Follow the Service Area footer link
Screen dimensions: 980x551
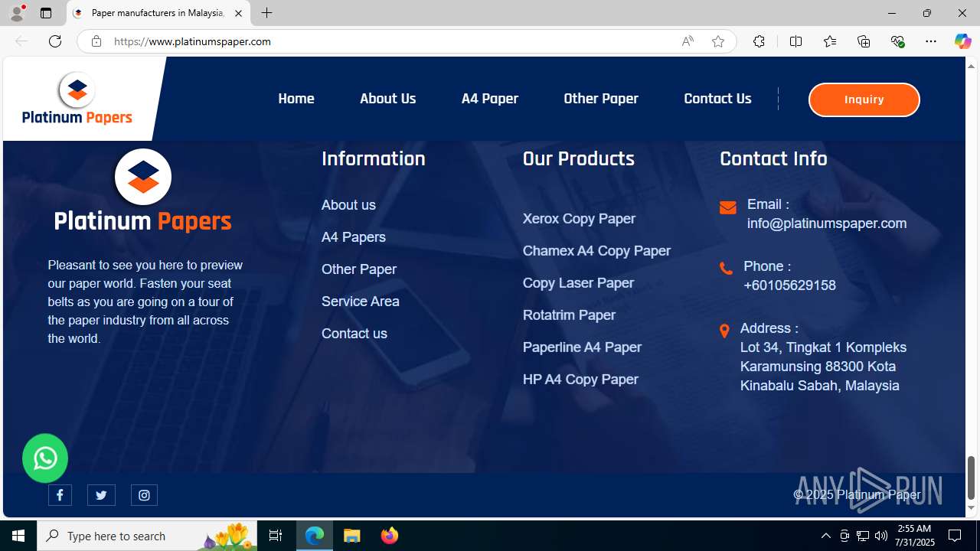[361, 302]
